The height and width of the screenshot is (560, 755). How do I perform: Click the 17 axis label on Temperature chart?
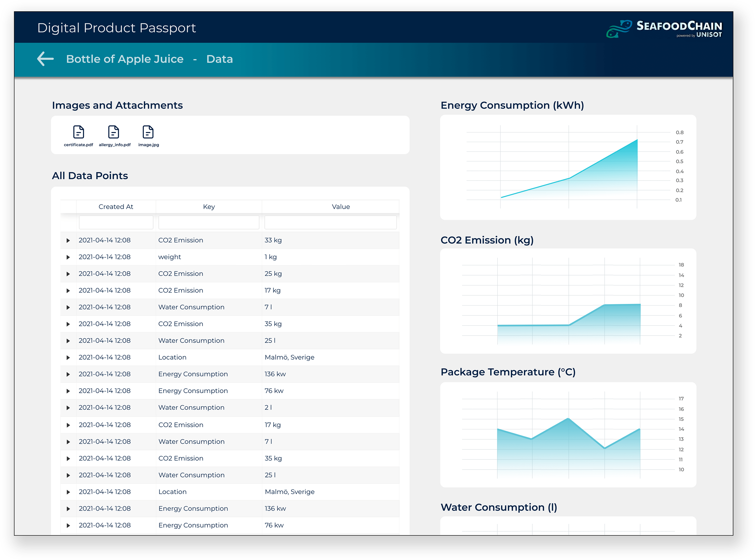[681, 399]
